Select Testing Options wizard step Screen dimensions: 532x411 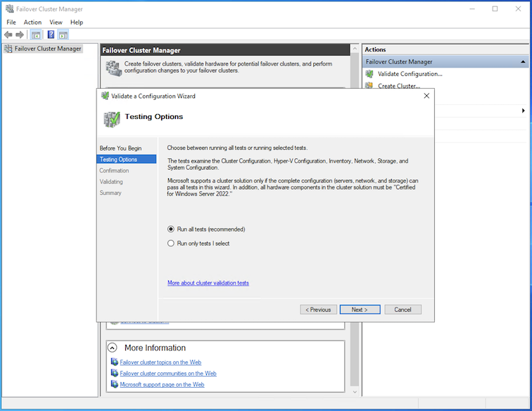pyautogui.click(x=127, y=159)
